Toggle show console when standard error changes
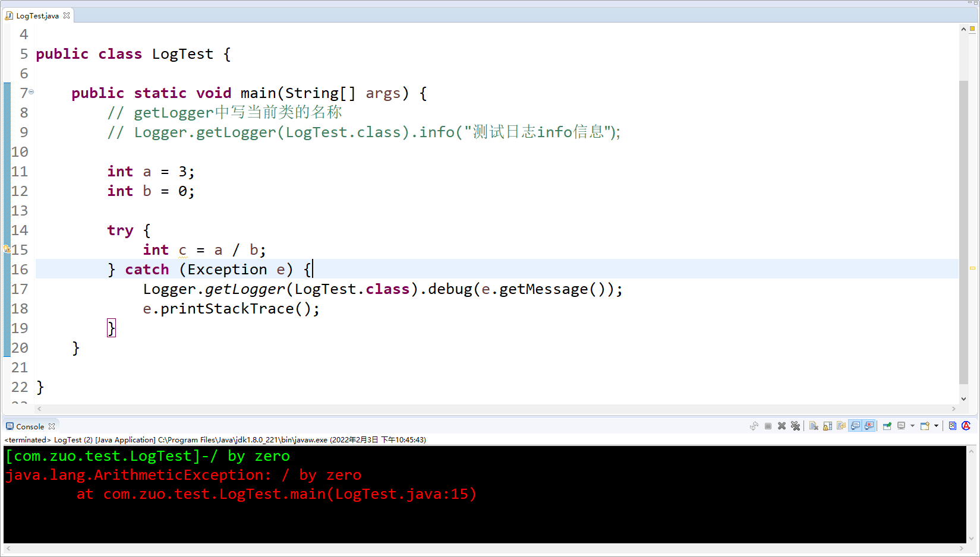This screenshot has width=980, height=557. (x=869, y=426)
